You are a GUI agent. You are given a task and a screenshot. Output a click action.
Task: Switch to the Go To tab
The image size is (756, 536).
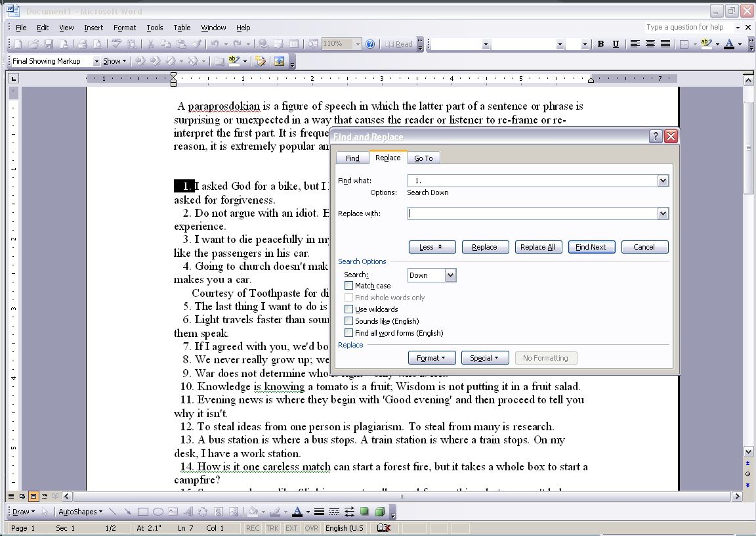pyautogui.click(x=423, y=158)
